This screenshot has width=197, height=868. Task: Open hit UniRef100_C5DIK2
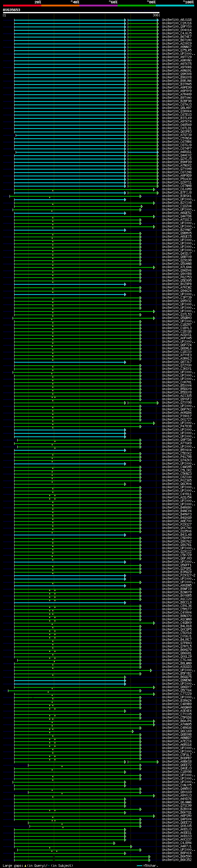click(177, 453)
